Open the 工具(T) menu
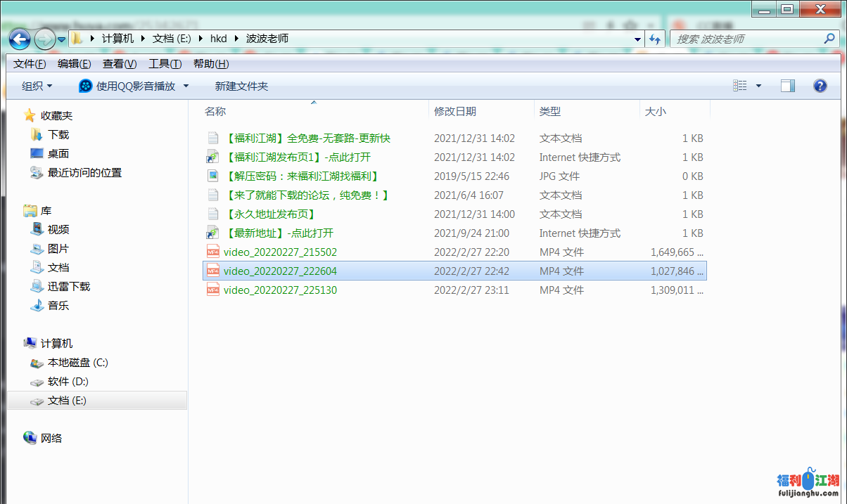Image resolution: width=847 pixels, height=504 pixels. pyautogui.click(x=165, y=63)
